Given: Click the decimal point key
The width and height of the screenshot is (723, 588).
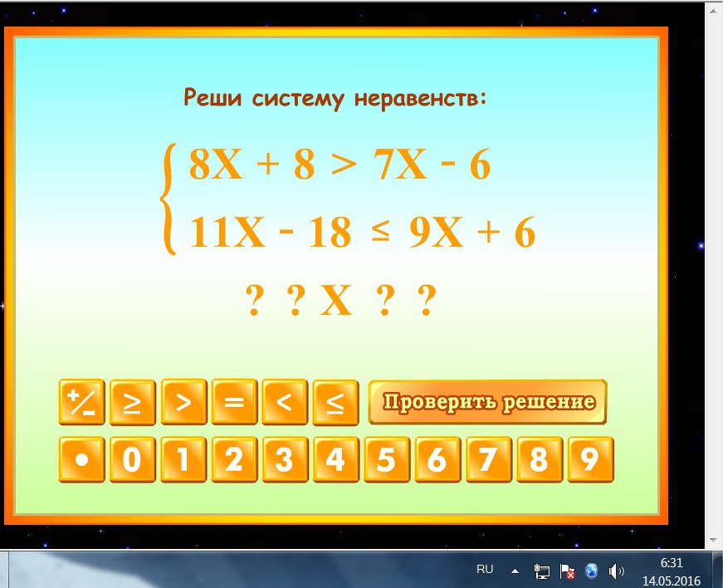Looking at the screenshot, I should coord(81,458).
